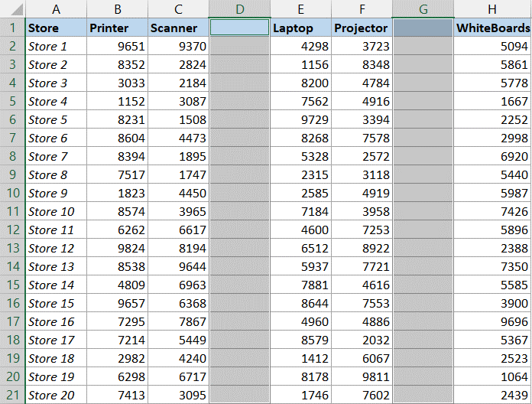The height and width of the screenshot is (404, 532).
Task: Select column H header
Action: coord(493,9)
